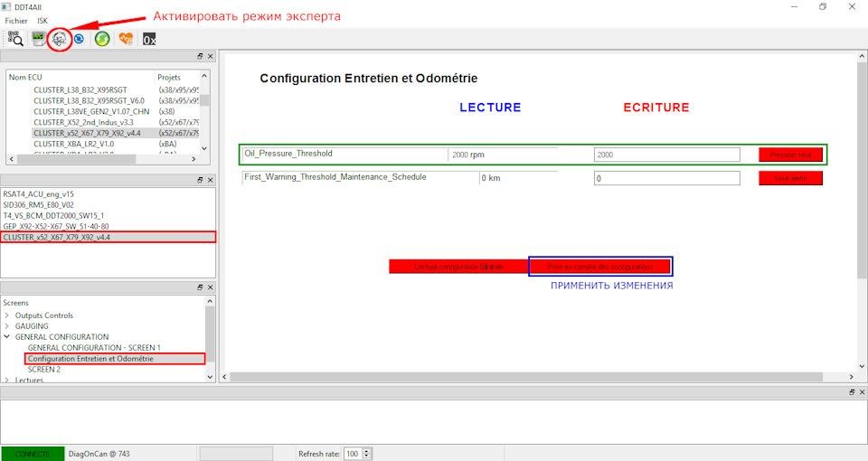Viewport: 868px width, 461px height.
Task: Activate expert mode icon in toolbar
Action: (60, 39)
